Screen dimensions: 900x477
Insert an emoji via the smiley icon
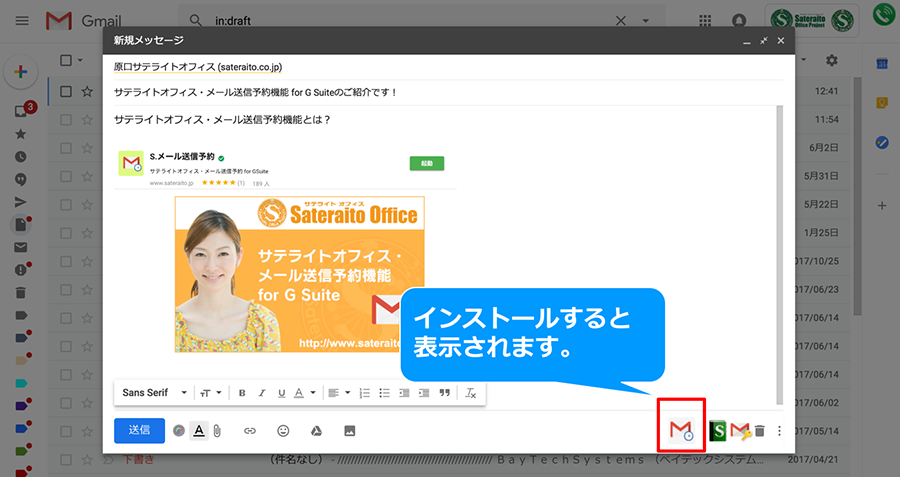click(x=283, y=431)
